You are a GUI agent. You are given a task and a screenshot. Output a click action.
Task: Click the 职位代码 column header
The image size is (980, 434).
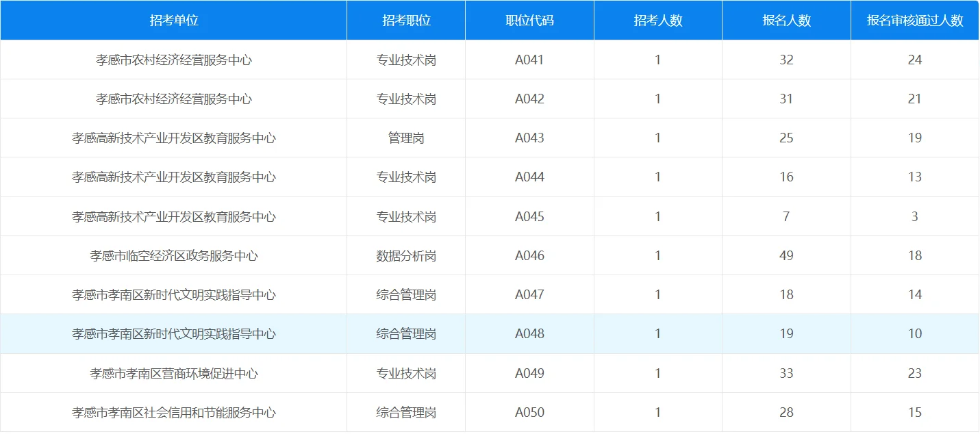pos(529,20)
